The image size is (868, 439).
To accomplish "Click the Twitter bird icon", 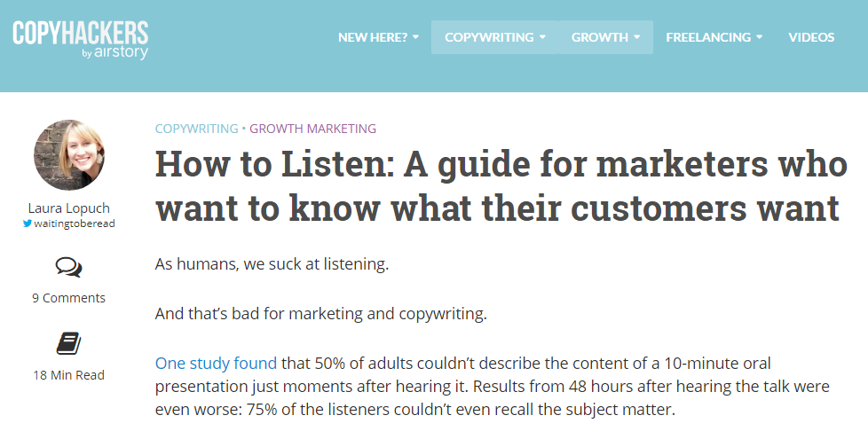I will tap(27, 224).
